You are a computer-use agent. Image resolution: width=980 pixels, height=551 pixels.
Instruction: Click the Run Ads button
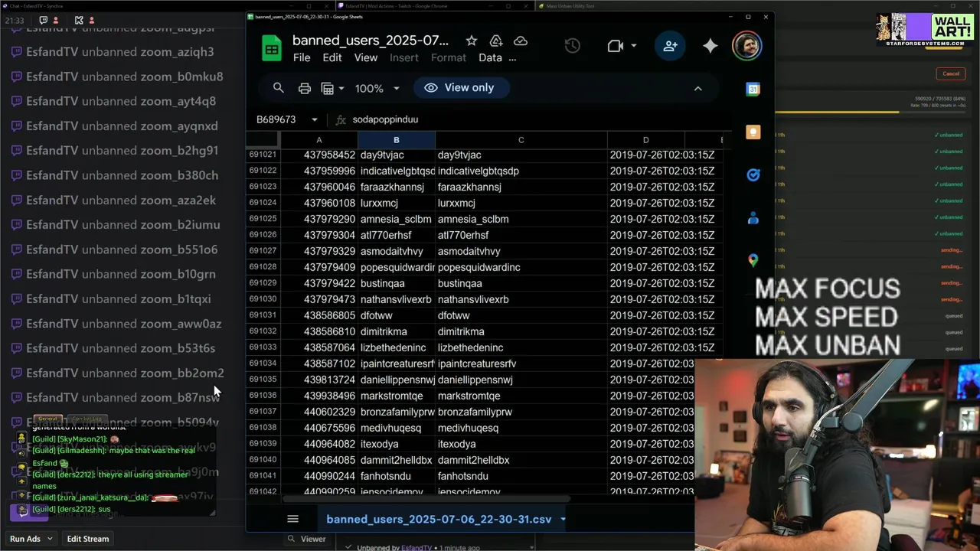(25, 539)
